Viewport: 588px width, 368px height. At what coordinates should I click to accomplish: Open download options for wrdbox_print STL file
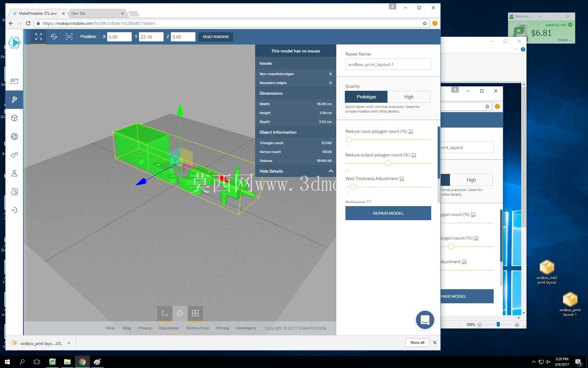(x=69, y=343)
